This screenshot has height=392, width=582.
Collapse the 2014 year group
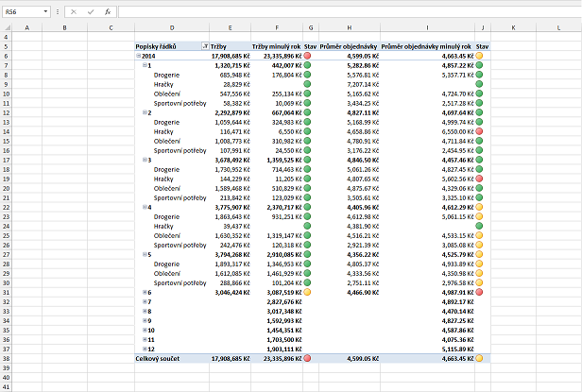138,56
